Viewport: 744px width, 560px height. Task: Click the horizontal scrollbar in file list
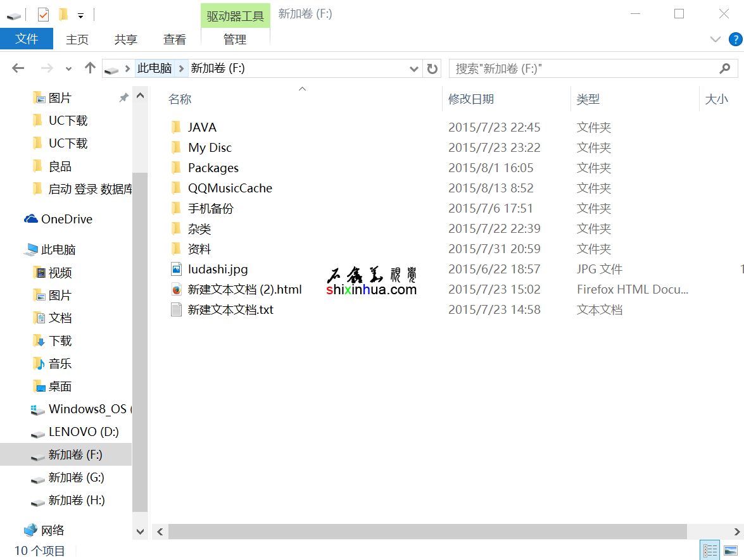[x=427, y=532]
